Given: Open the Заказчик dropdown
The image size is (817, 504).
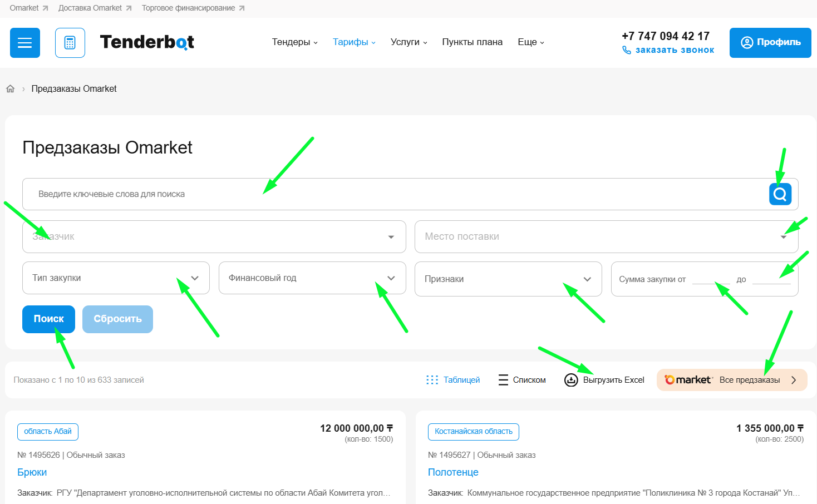Looking at the screenshot, I should (214, 237).
